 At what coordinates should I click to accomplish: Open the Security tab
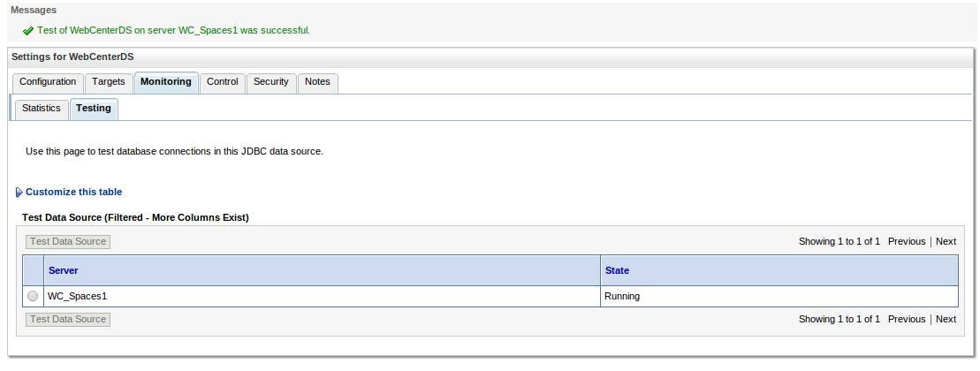[x=271, y=82]
